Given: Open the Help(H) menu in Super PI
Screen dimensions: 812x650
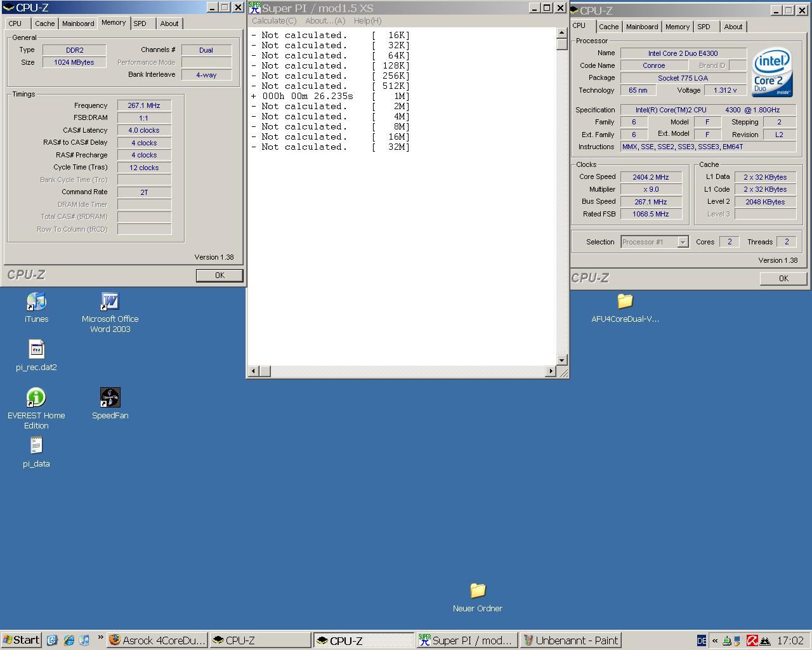Looking at the screenshot, I should 367,21.
